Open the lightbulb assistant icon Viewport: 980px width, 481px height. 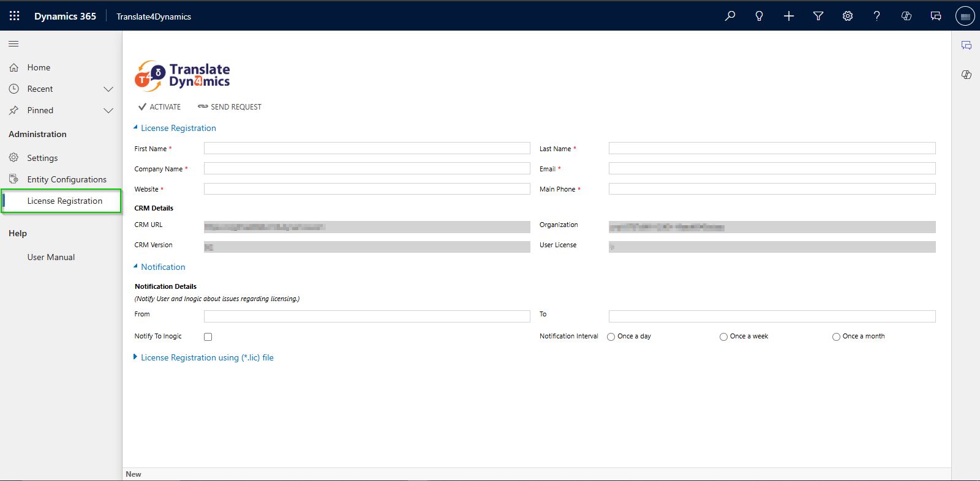point(759,16)
